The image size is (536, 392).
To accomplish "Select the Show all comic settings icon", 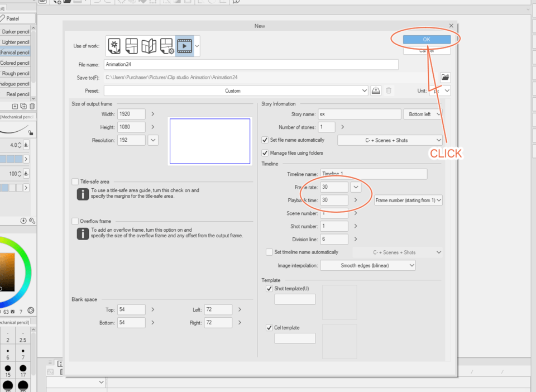I will tap(167, 46).
